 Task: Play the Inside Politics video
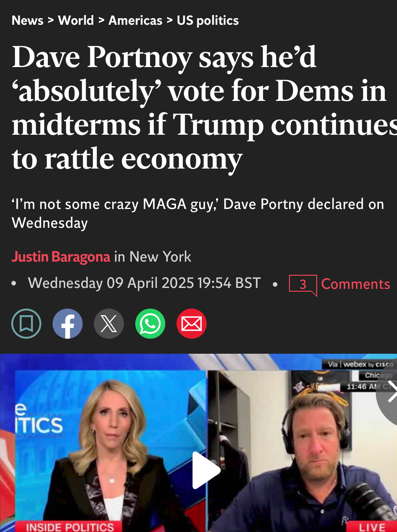point(206,470)
